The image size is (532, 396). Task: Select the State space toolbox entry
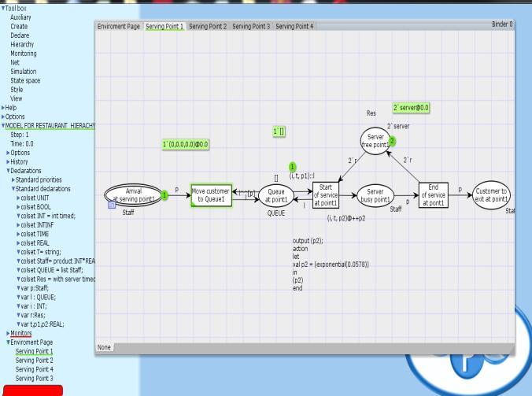pyautogui.click(x=25, y=80)
